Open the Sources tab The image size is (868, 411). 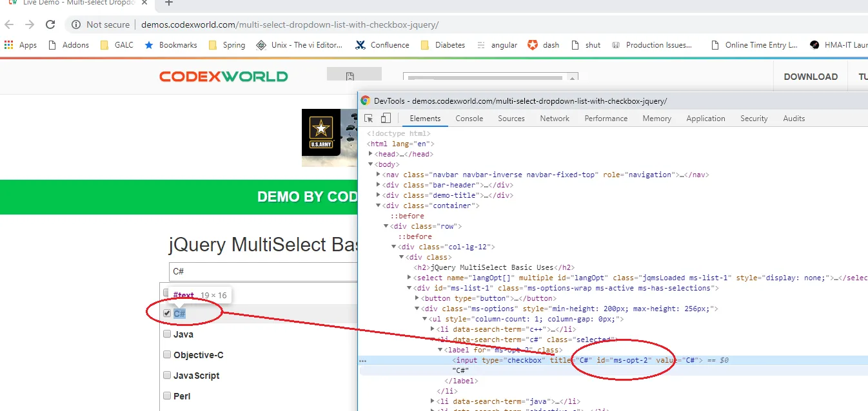coord(511,119)
